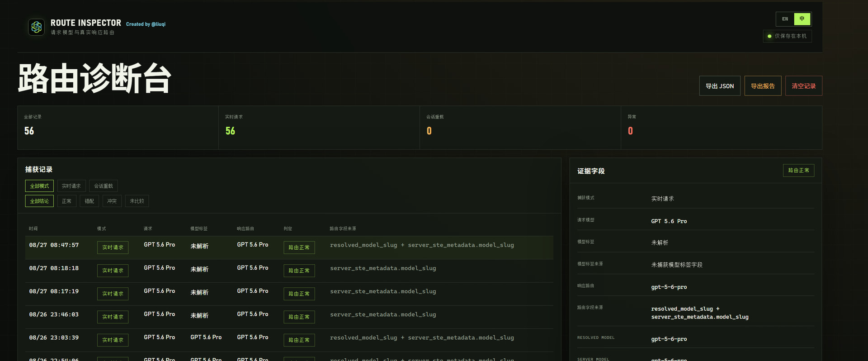Screen dimensions: 868x361
Task: Select the 会话重载 stat card showing 0
Action: pyautogui.click(x=520, y=128)
